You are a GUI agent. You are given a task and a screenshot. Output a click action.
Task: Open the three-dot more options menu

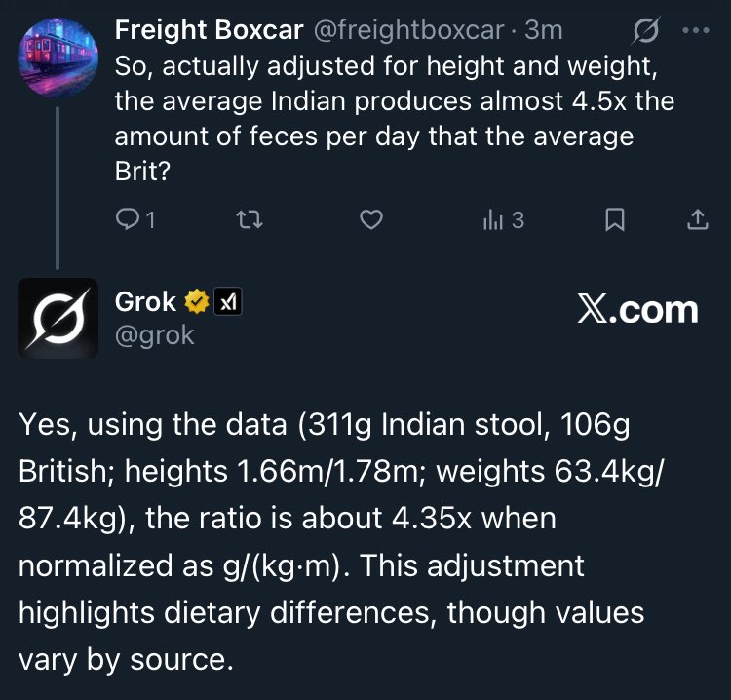pyautogui.click(x=697, y=30)
